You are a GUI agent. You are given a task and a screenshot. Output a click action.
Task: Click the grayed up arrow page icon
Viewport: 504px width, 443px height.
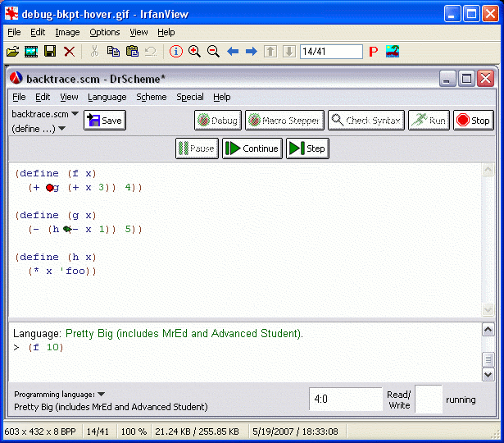270,52
